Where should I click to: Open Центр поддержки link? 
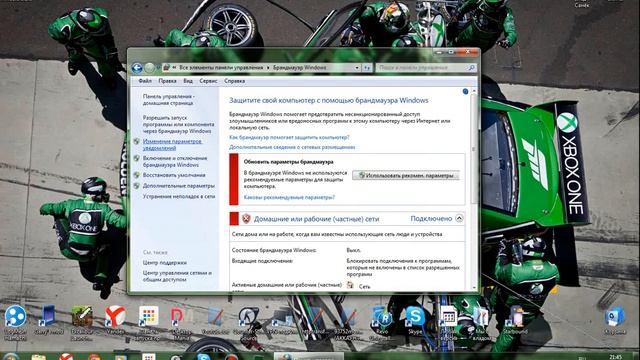[x=164, y=262]
